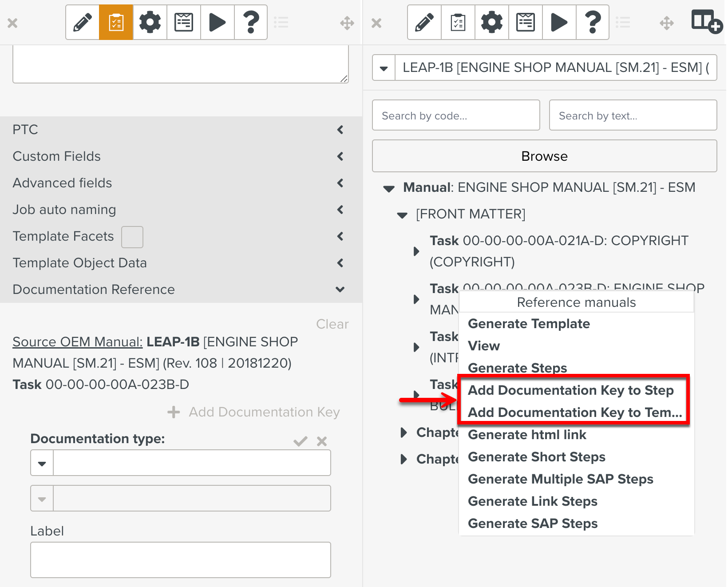Click the orange checklist clipboard icon in left panel
This screenshot has width=728, height=587.
click(x=116, y=22)
